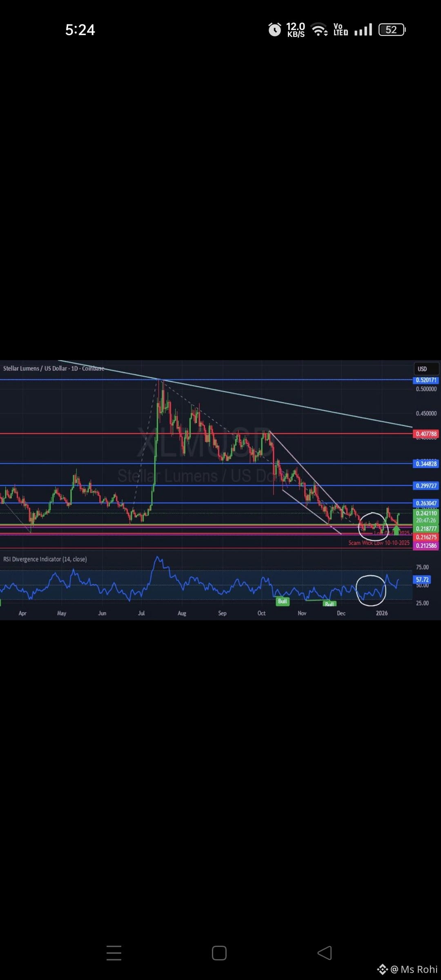Screen dimensions: 441x980
Task: Click the first green Bull divergence tag
Action: coord(283,601)
